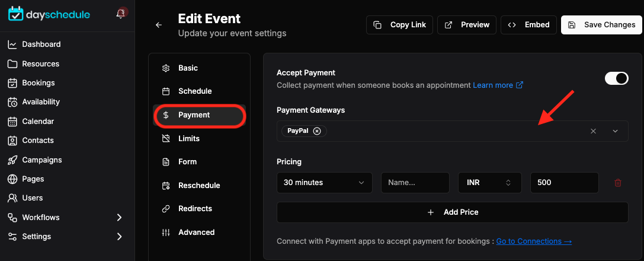Remove the PayPal gateway chip
The height and width of the screenshot is (261, 644).
click(316, 130)
